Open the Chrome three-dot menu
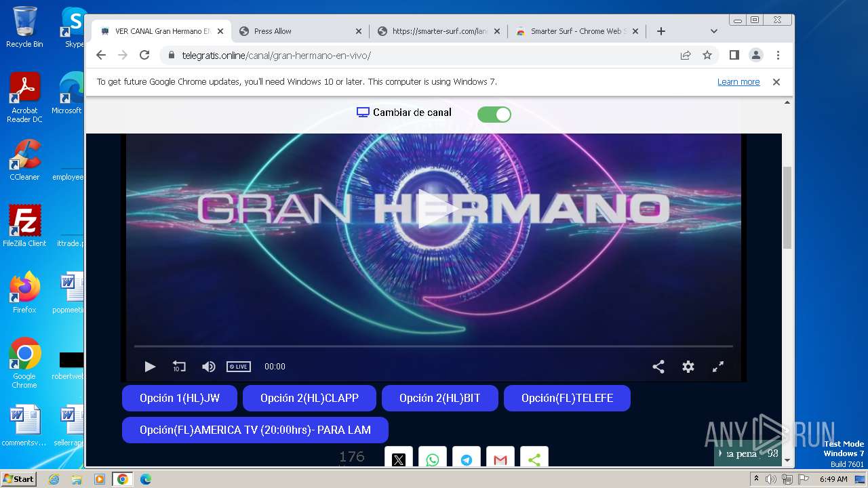This screenshot has height=488, width=868. [x=778, y=55]
